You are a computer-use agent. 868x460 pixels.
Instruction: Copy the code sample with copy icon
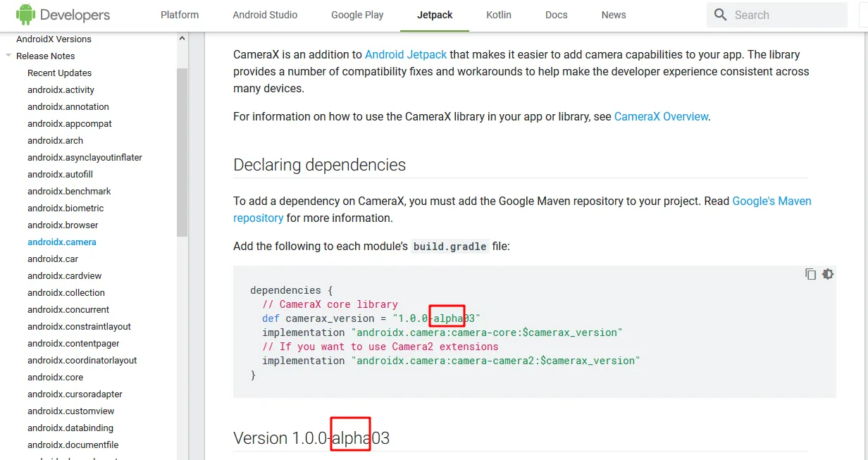[x=810, y=274]
